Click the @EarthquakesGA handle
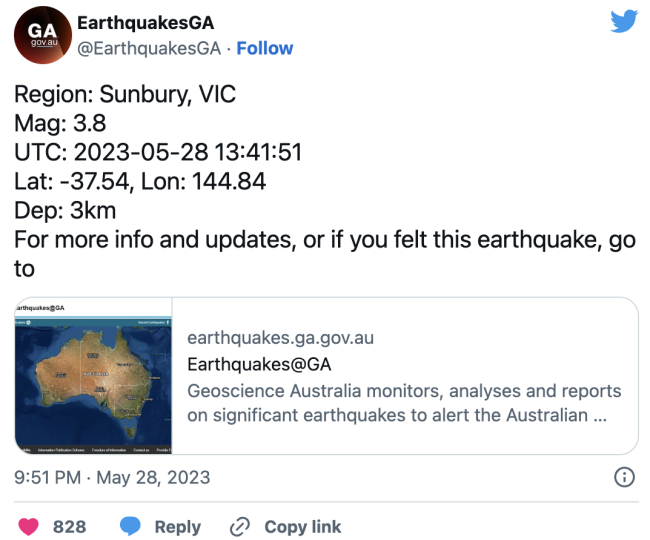Viewport: 650px width, 540px height. [149, 48]
